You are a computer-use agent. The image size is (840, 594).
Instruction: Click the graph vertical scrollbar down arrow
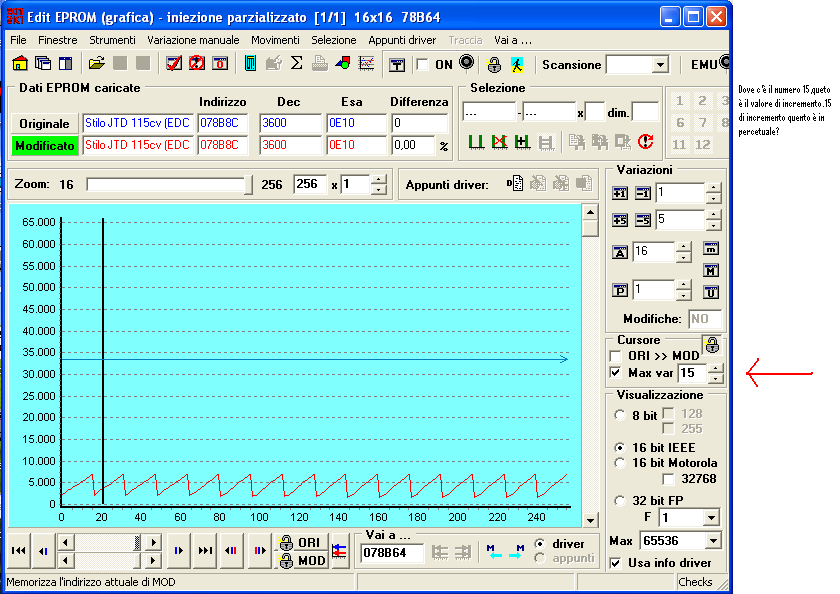[x=590, y=520]
